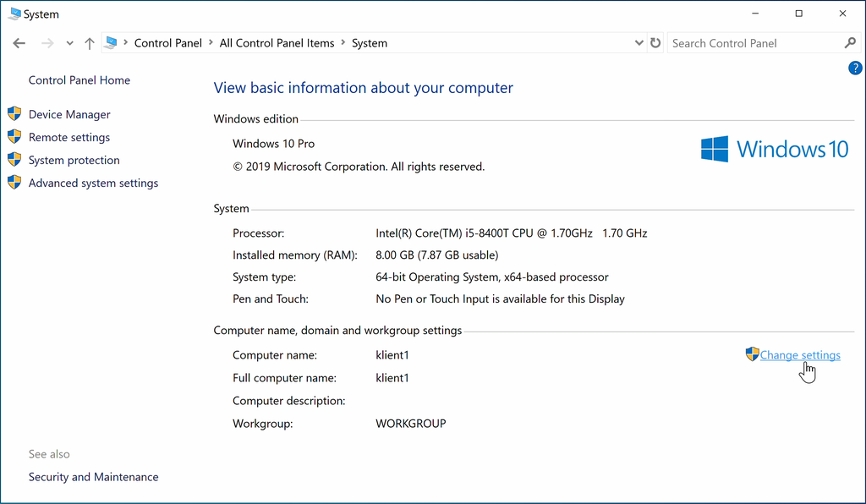The width and height of the screenshot is (866, 504).
Task: Close the System window
Action: pos(842,14)
